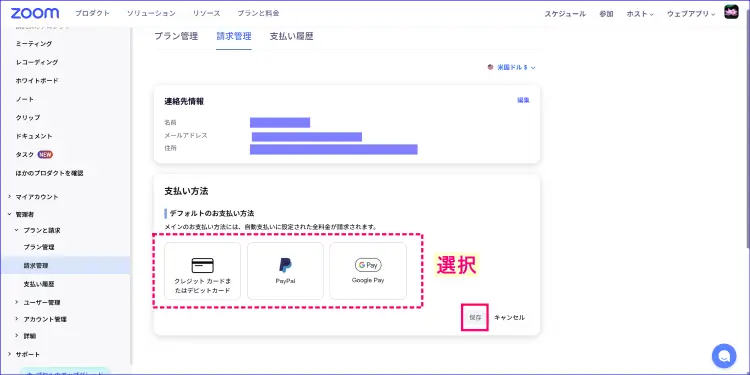Open ほかのプロダクトを確認 in sidebar
This screenshot has width=750, height=375.
tap(49, 173)
